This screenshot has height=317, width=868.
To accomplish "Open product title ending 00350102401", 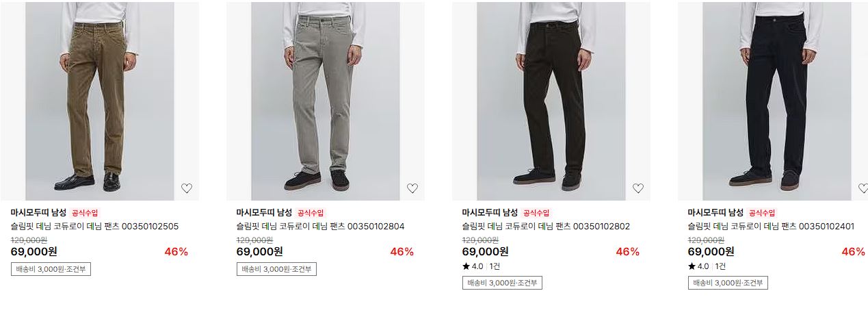I will [771, 226].
